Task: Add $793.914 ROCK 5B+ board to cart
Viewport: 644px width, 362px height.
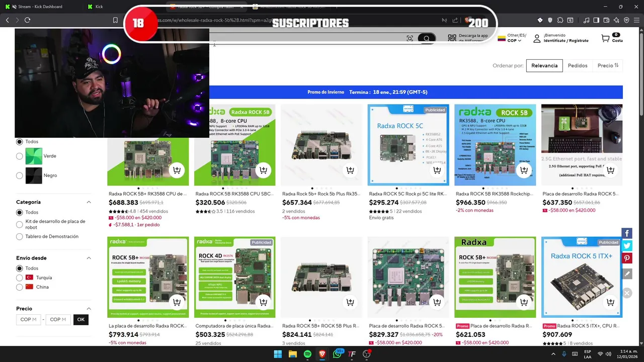Action: pos(177,302)
